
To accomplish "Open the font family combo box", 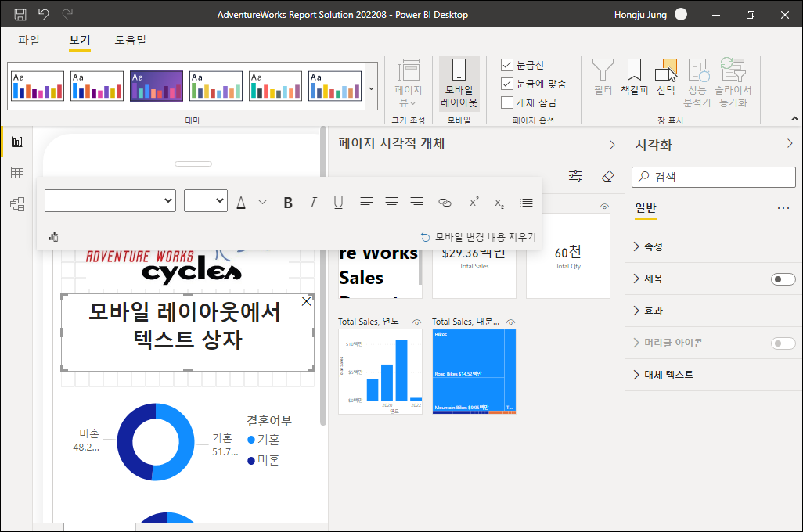I will click(110, 201).
